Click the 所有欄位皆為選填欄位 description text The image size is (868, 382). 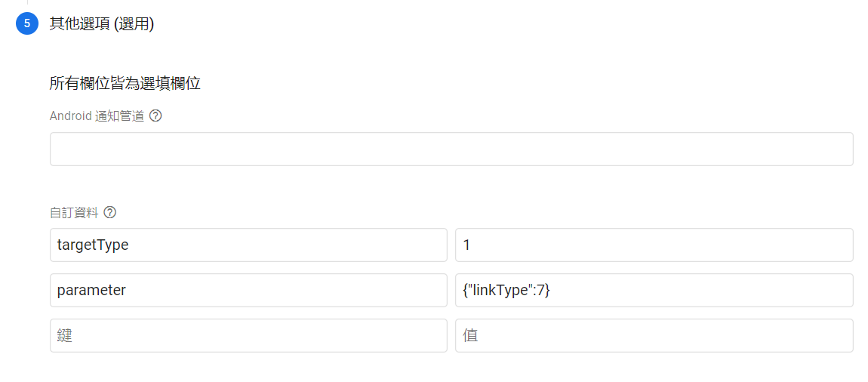point(125,83)
